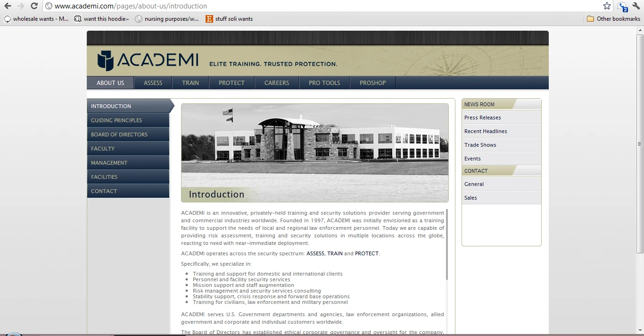Click the CONTACT header in right panel

click(501, 171)
